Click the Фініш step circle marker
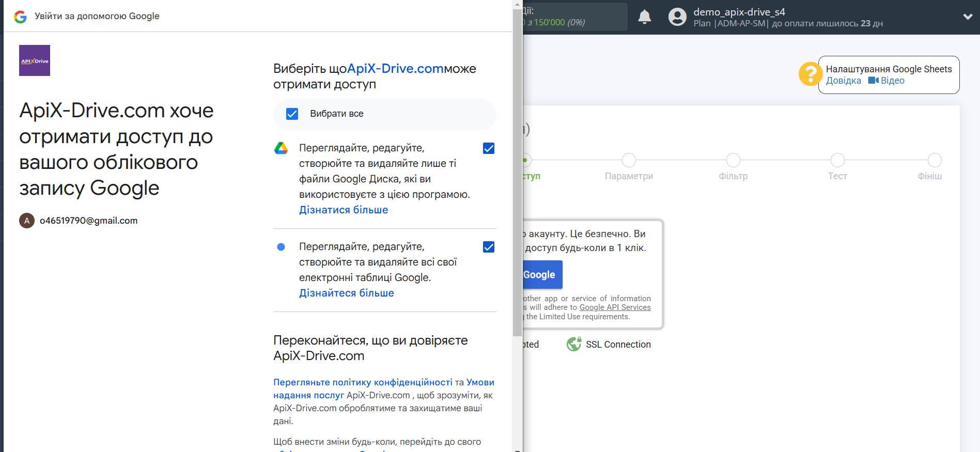 (x=935, y=160)
